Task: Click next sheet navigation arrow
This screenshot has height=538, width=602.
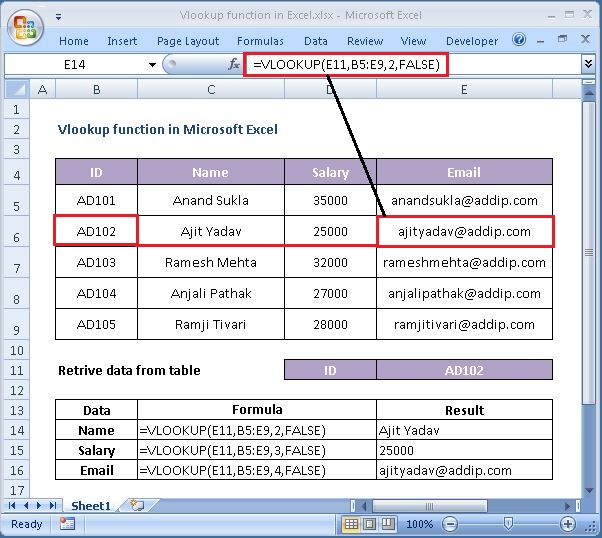Action: [39, 506]
